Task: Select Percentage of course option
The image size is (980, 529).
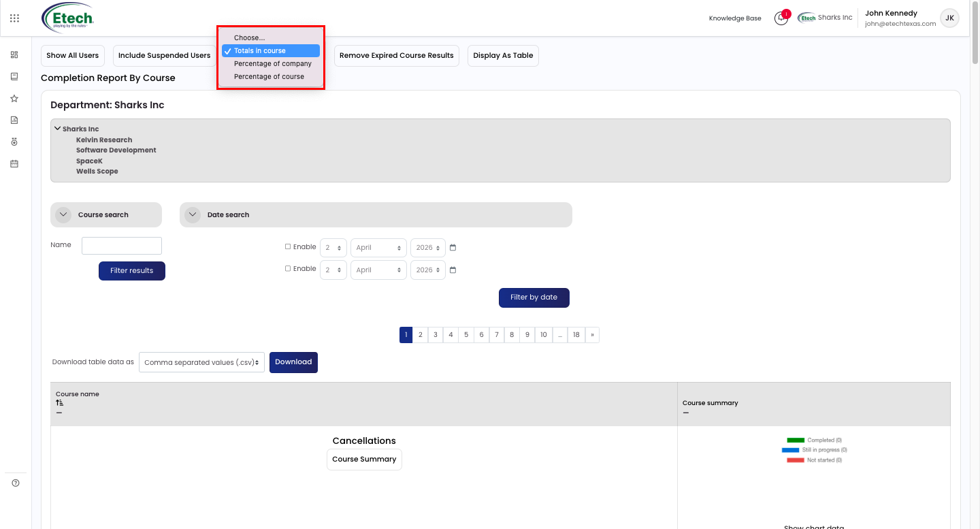Action: (271, 76)
